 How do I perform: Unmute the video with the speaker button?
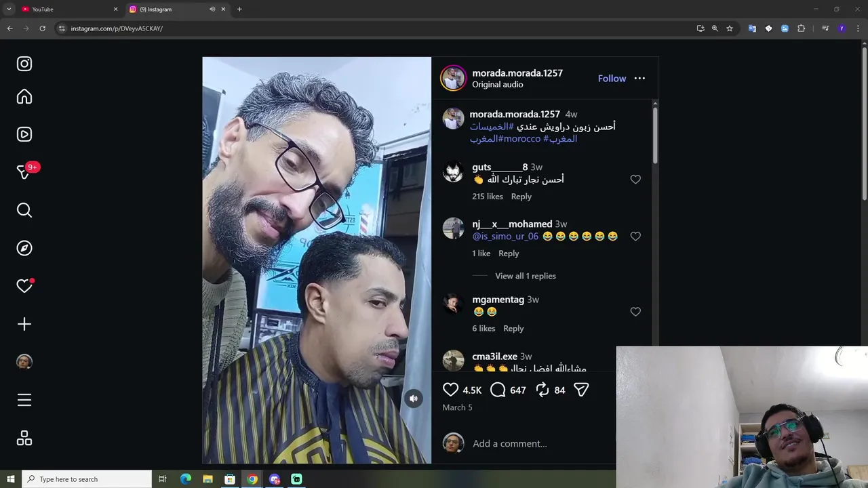point(414,399)
